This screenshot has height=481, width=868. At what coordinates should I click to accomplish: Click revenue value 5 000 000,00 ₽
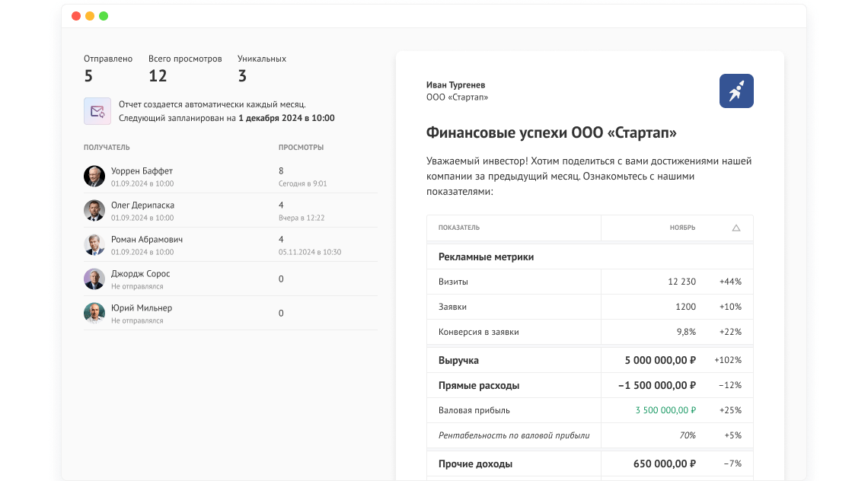660,360
